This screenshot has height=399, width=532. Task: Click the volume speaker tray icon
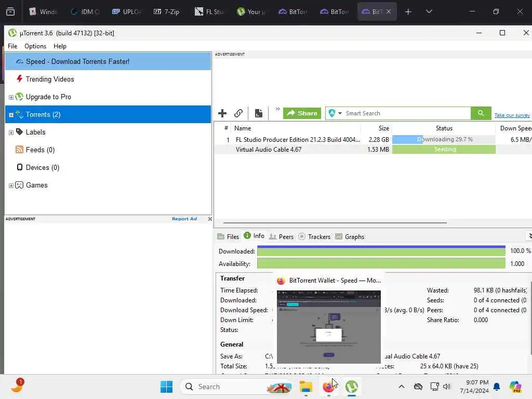(446, 387)
